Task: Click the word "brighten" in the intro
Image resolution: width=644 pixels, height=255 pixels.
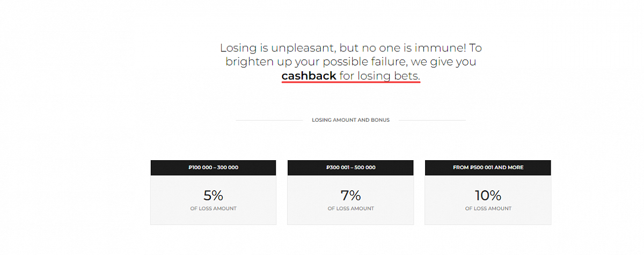Action: [x=248, y=62]
